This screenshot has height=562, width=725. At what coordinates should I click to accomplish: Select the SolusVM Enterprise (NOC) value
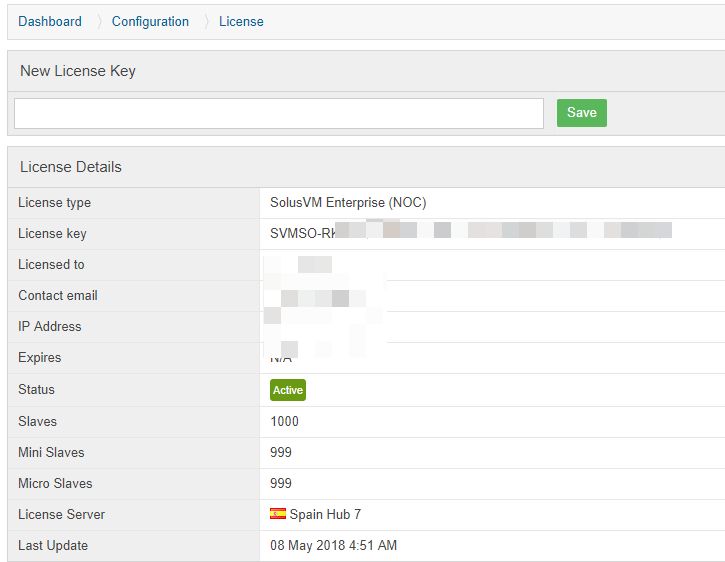pyautogui.click(x=348, y=203)
